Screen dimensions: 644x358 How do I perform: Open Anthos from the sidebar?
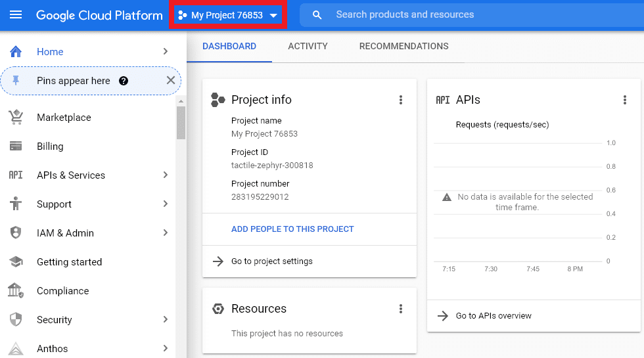(x=52, y=349)
